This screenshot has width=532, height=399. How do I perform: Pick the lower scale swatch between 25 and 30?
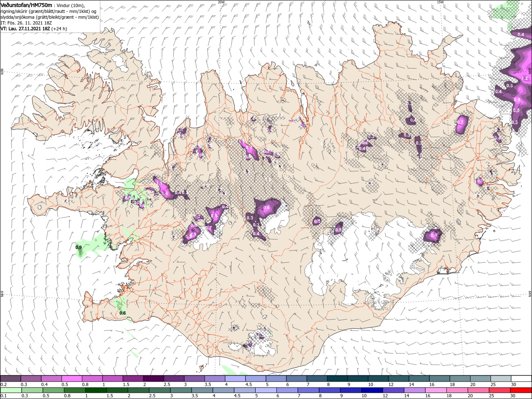500,390
